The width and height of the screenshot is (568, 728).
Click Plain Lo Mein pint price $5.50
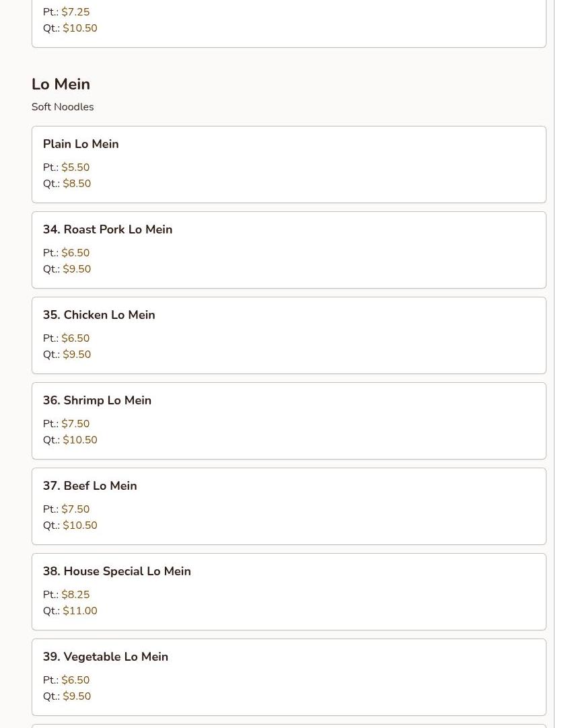tap(75, 168)
